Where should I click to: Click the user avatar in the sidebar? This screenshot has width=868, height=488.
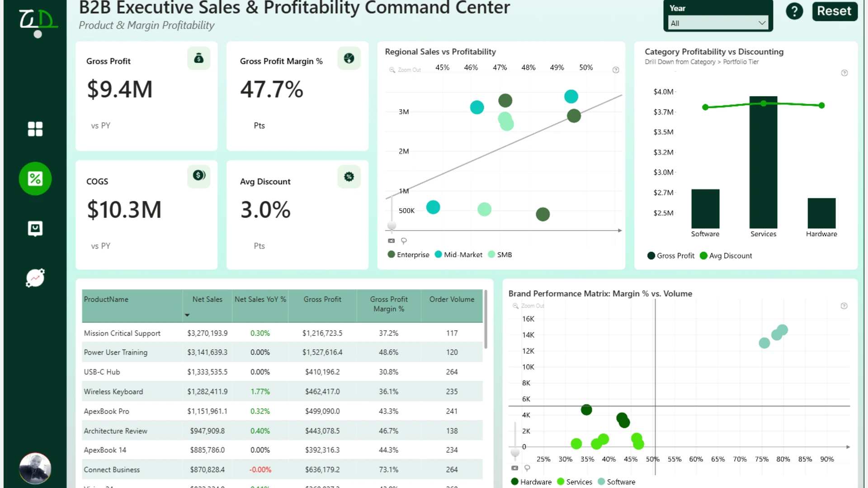click(35, 468)
